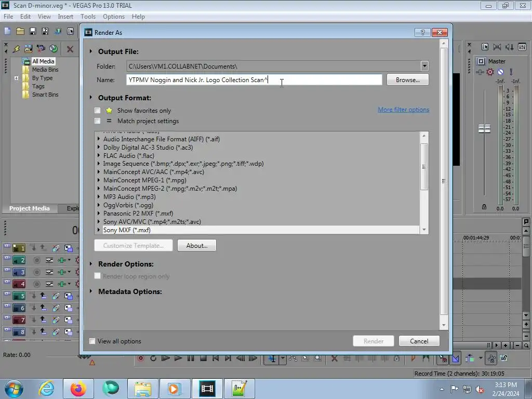This screenshot has height=399, width=532.
Task: Click track 1 compositing mode icon
Action: tap(68, 248)
